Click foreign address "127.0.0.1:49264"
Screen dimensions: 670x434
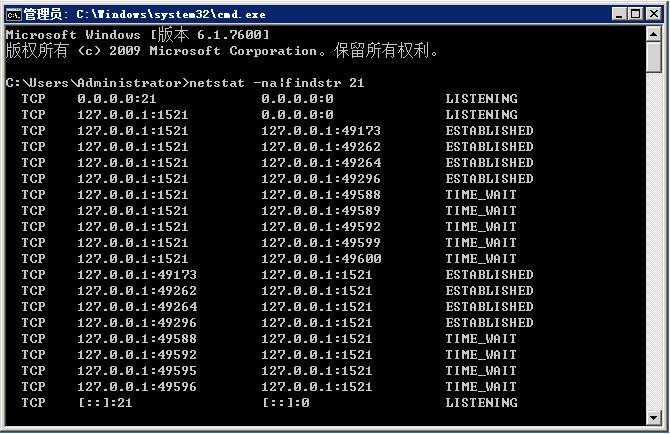tap(321, 163)
